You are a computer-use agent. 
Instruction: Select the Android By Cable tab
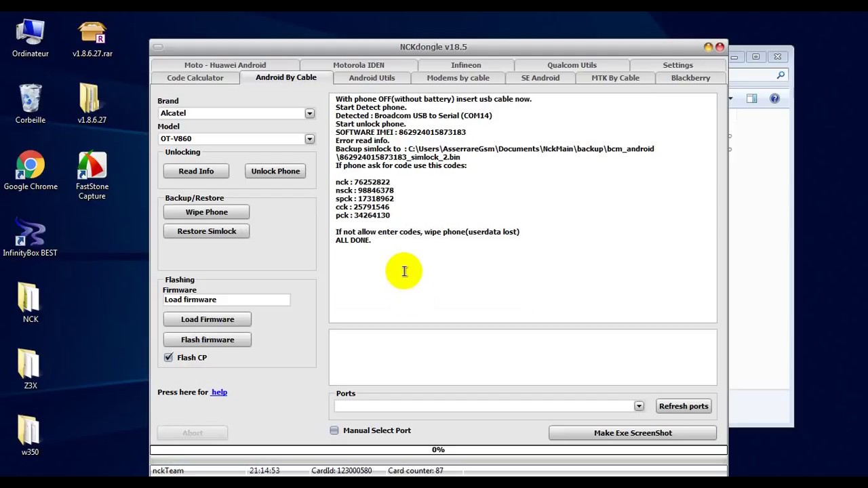[x=286, y=77]
